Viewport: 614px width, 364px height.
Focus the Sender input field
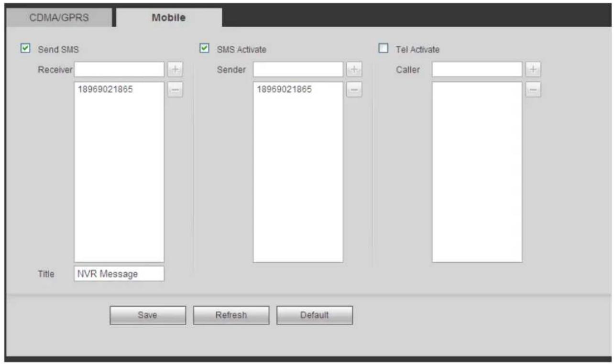[298, 69]
